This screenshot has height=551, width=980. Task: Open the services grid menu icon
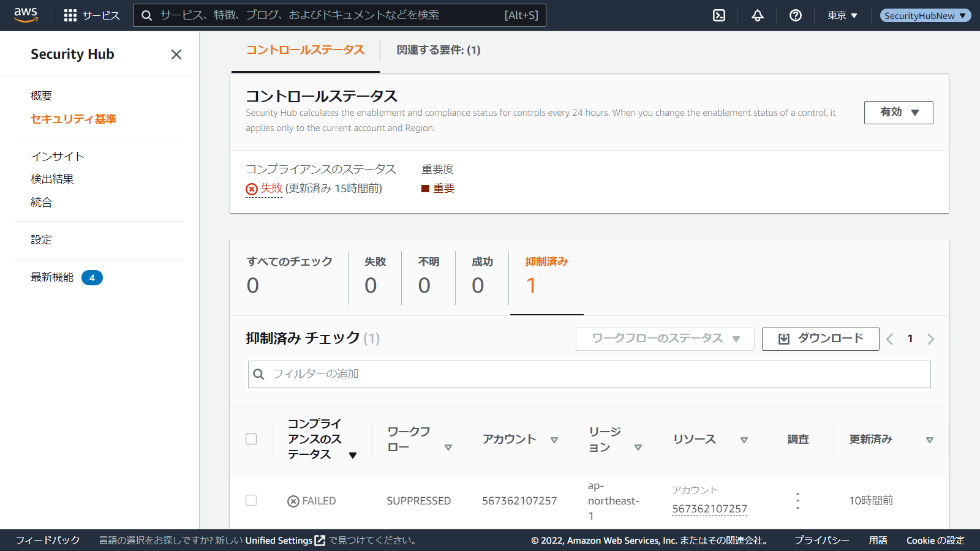click(x=70, y=15)
